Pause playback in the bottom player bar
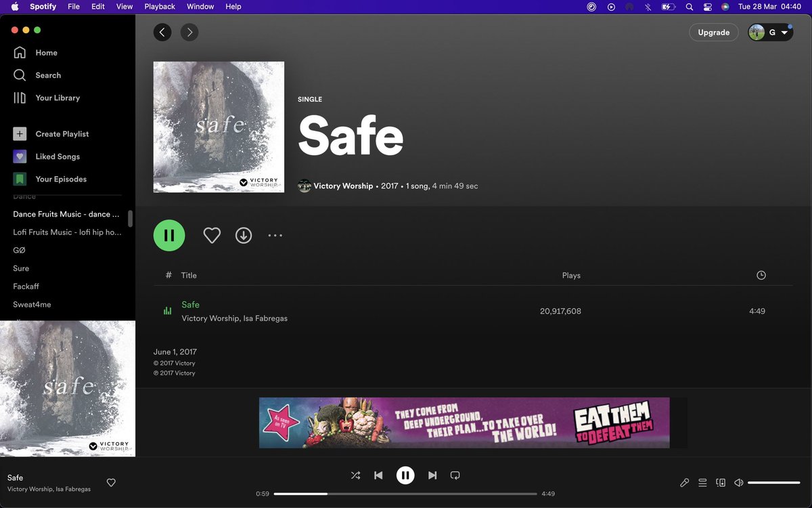This screenshot has height=508, width=812. click(405, 475)
